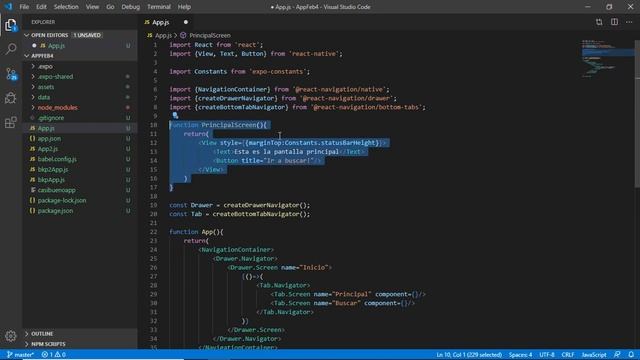Open the Terminal menu

coord(159,7)
